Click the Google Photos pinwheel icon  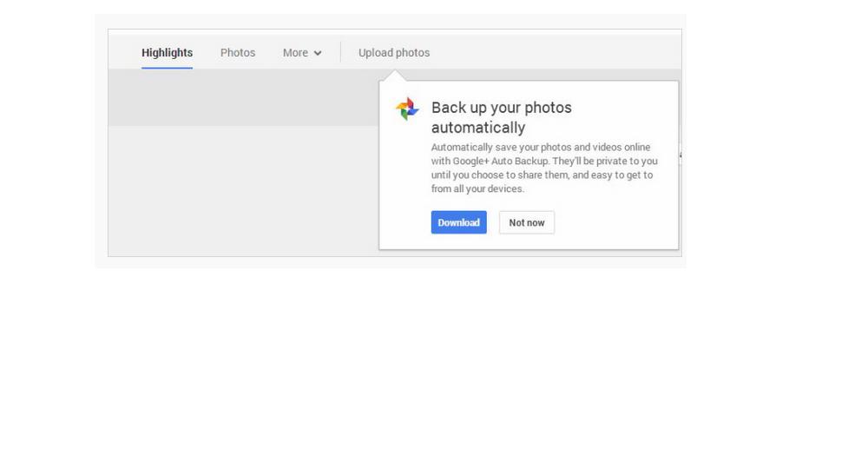[x=407, y=109]
